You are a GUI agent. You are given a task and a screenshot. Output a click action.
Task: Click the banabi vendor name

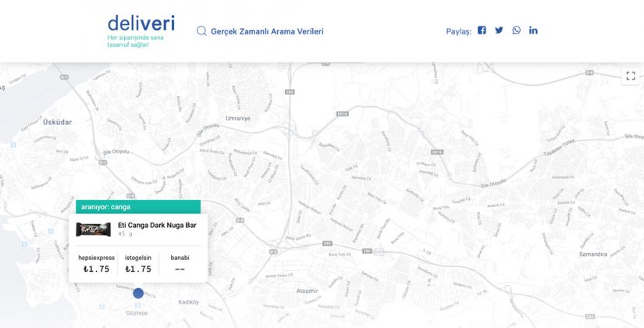point(180,258)
